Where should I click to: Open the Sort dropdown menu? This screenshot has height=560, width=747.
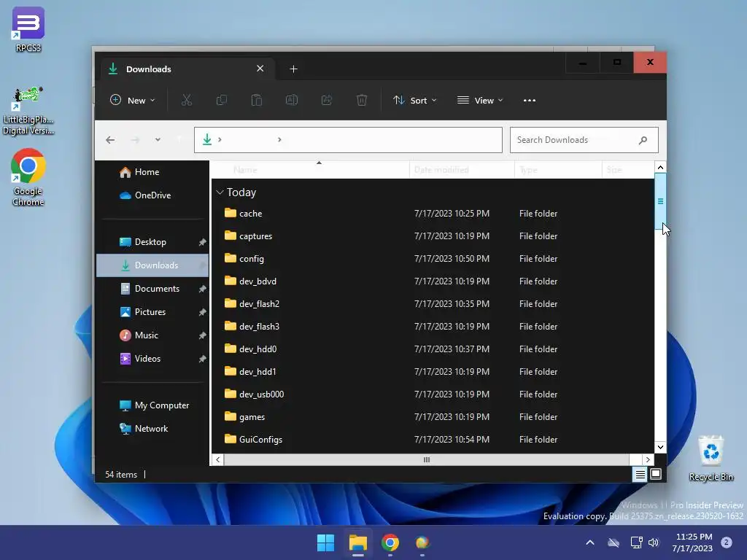(414, 101)
